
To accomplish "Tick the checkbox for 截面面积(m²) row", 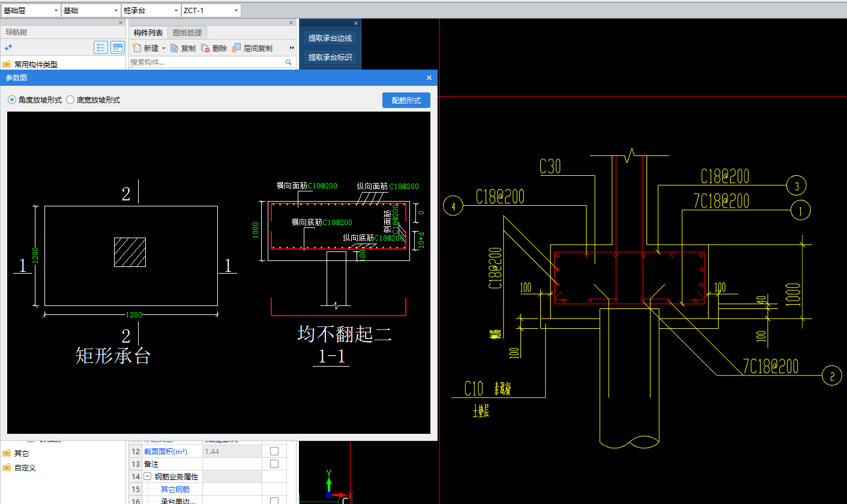I will 274,451.
